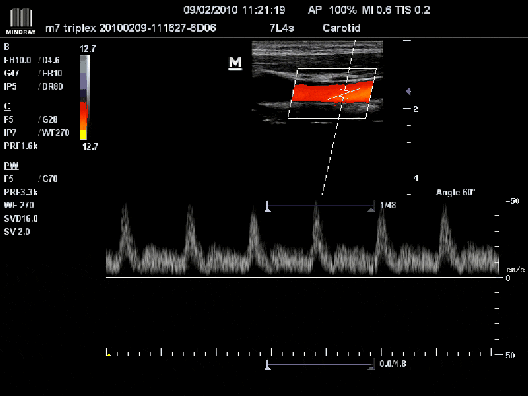The image size is (528, 396).
Task: Click the Angle 60° readout
Action: click(x=455, y=192)
